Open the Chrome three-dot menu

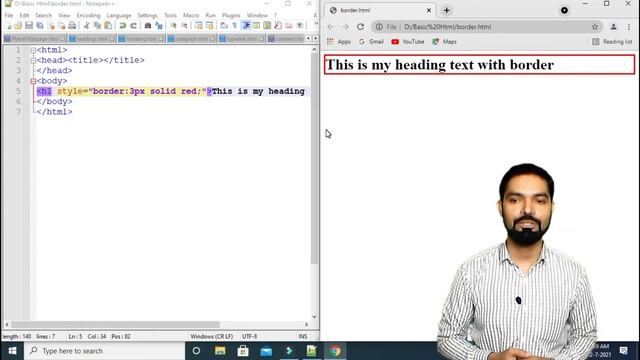[629, 27]
